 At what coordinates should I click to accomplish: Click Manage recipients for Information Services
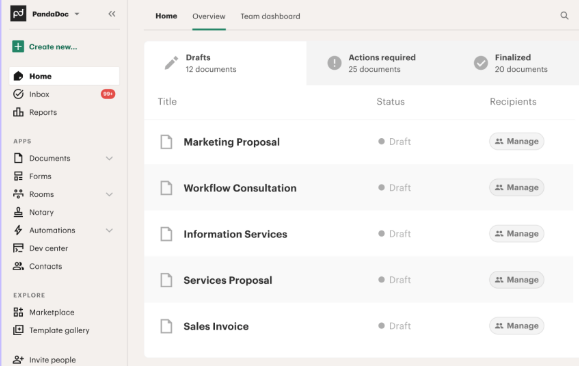click(517, 234)
